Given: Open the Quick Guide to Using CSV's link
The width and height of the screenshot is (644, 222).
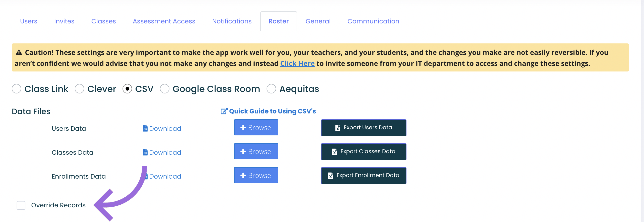Looking at the screenshot, I should pos(272,111).
